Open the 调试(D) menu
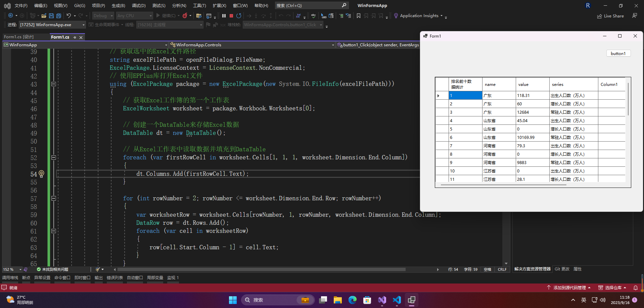644x308 pixels. click(139, 5)
